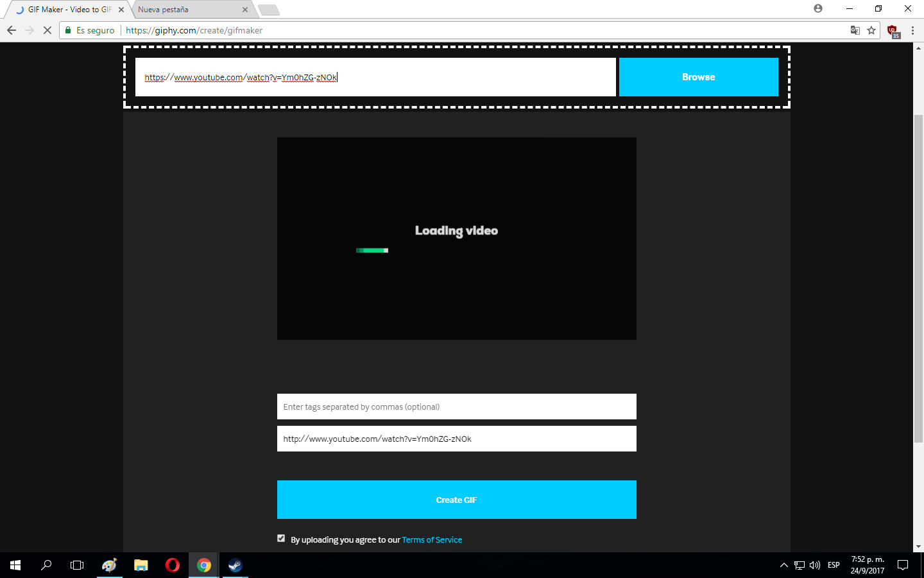
Task: Click the Create GIF button
Action: pyautogui.click(x=457, y=500)
